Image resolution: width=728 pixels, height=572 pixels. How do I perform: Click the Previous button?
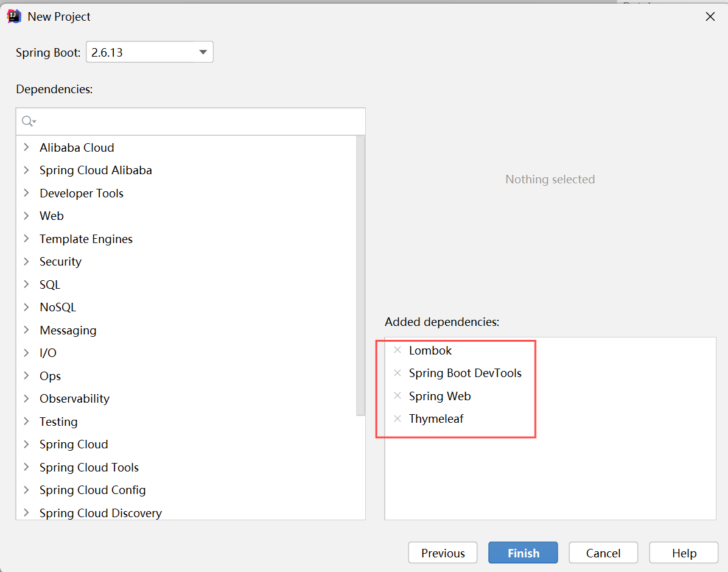(x=443, y=553)
